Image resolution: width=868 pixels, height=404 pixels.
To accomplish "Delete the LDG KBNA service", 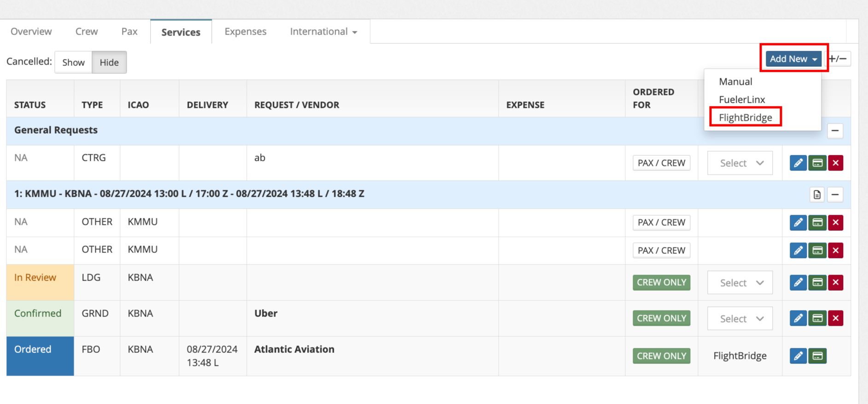I will pyautogui.click(x=836, y=282).
